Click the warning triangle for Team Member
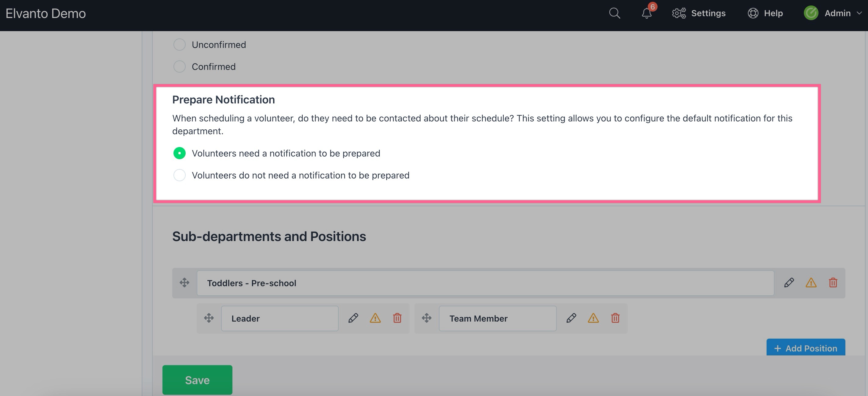Image resolution: width=868 pixels, height=396 pixels. pyautogui.click(x=593, y=318)
